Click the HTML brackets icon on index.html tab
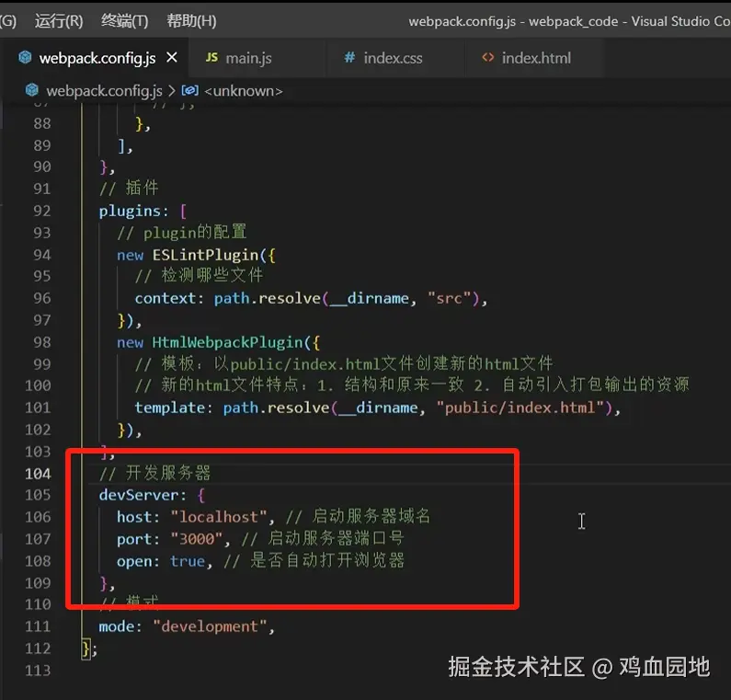This screenshot has width=731, height=700. pos(487,57)
